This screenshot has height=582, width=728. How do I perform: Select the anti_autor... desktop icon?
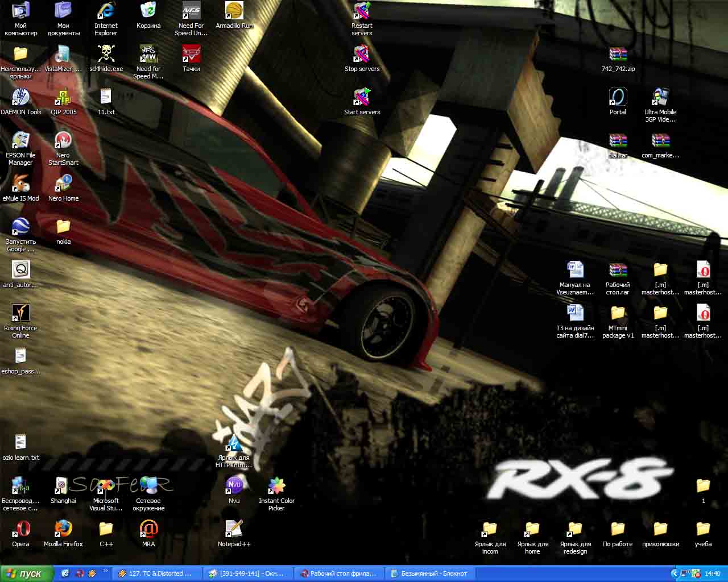pos(20,275)
